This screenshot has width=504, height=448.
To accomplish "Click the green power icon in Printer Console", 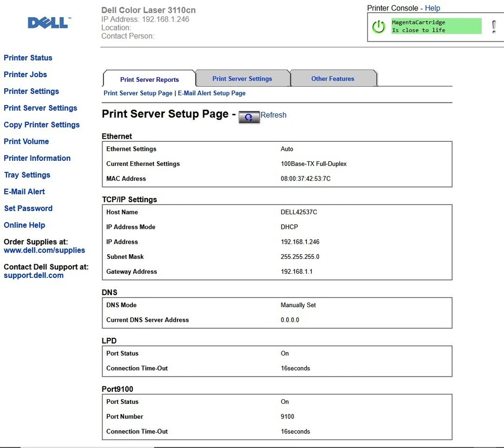I will click(379, 26).
